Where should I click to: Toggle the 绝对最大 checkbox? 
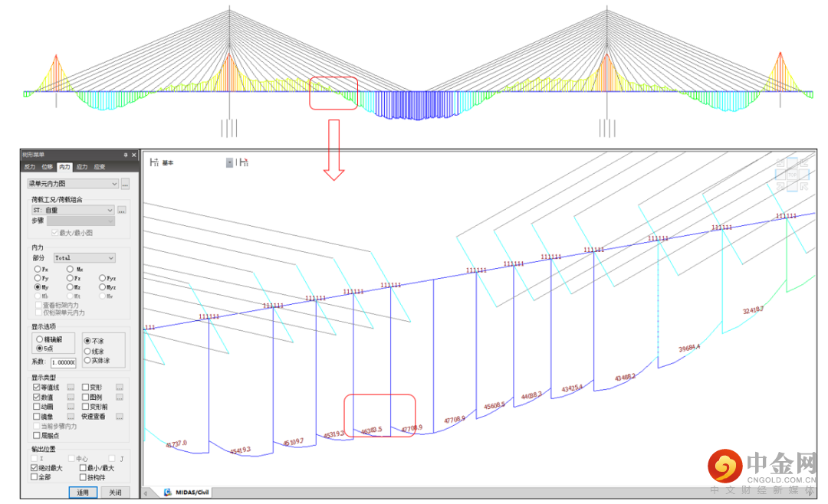[x=34, y=468]
